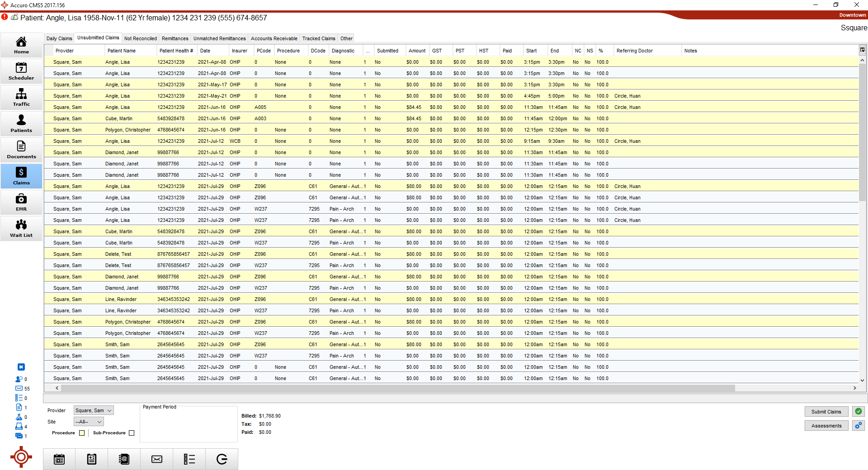This screenshot has width=868, height=470.
Task: Open the Wait List
Action: point(21,228)
